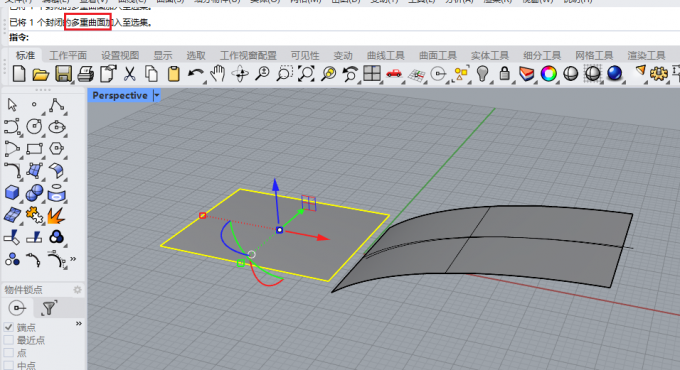Click the Copy to clipboard icon
This screenshot has width=680, height=370.
pyautogui.click(x=151, y=74)
